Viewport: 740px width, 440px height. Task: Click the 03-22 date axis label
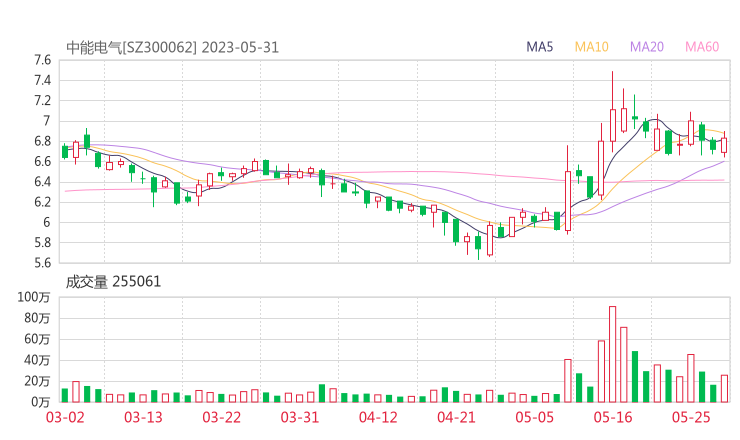[x=221, y=417]
